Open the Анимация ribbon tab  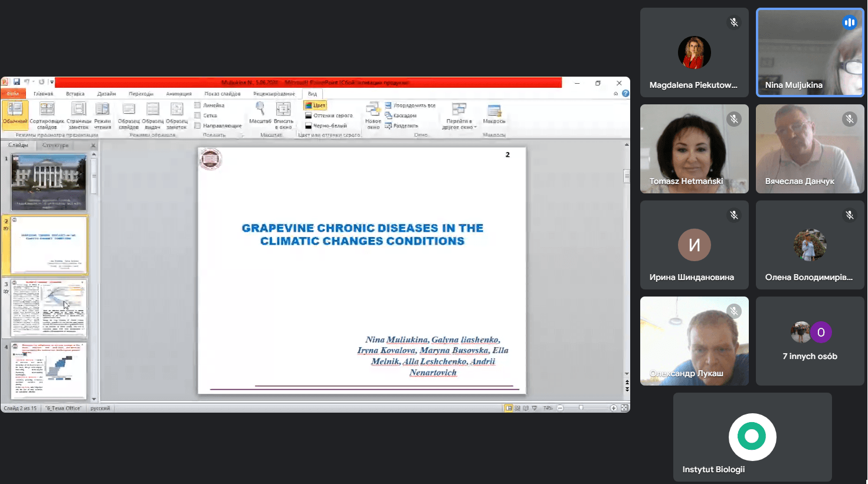(x=179, y=94)
